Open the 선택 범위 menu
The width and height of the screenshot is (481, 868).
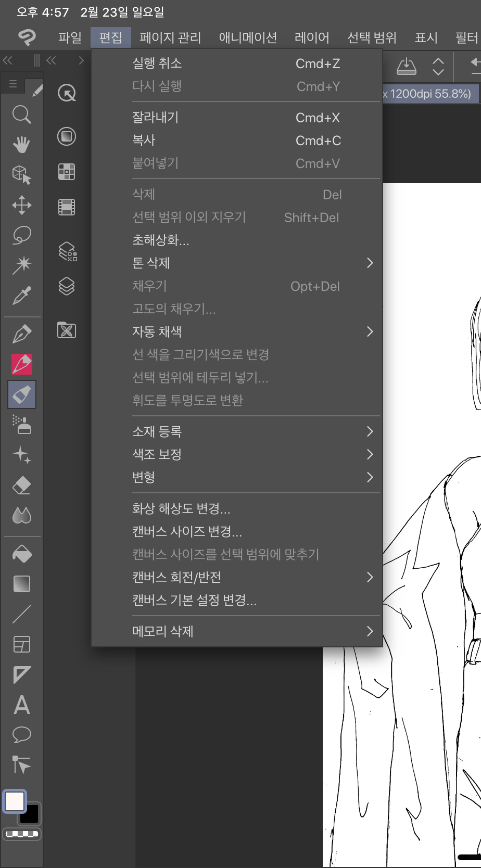372,37
